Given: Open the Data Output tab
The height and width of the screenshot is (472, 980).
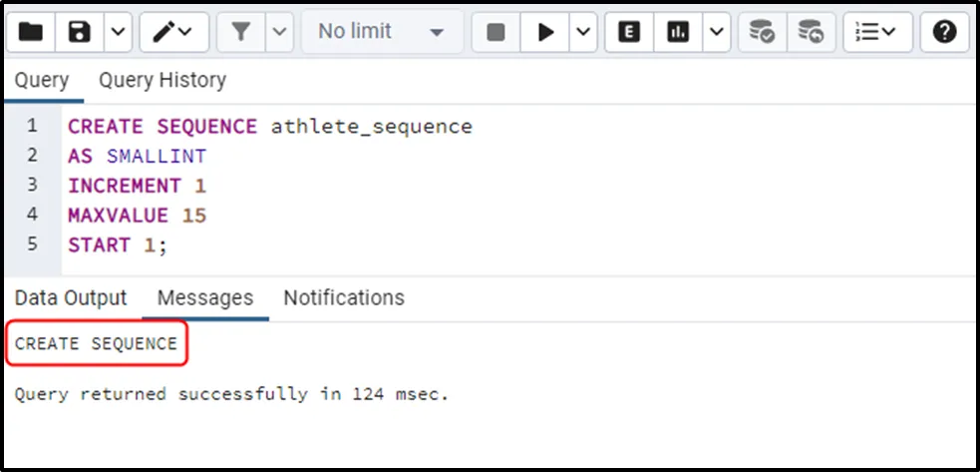Looking at the screenshot, I should point(71,297).
